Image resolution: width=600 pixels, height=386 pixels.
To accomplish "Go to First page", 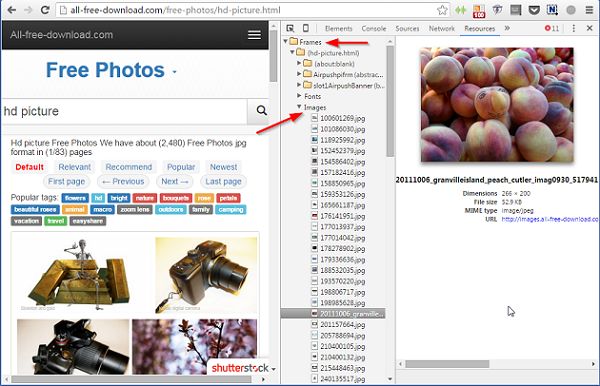I will tap(67, 182).
